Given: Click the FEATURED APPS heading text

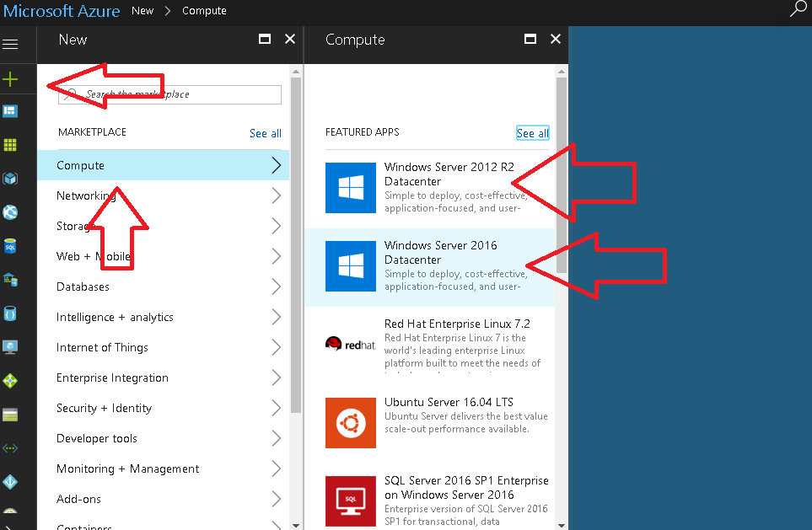Looking at the screenshot, I should click(x=363, y=132).
